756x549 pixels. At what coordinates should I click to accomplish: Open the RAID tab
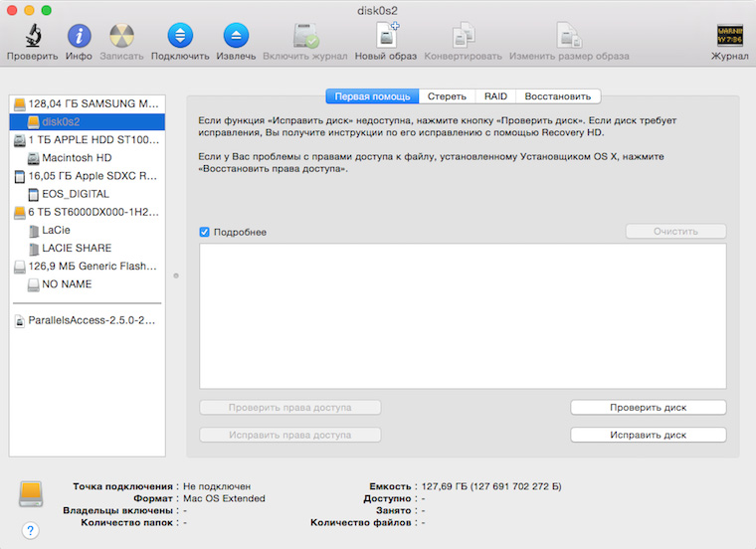point(494,96)
